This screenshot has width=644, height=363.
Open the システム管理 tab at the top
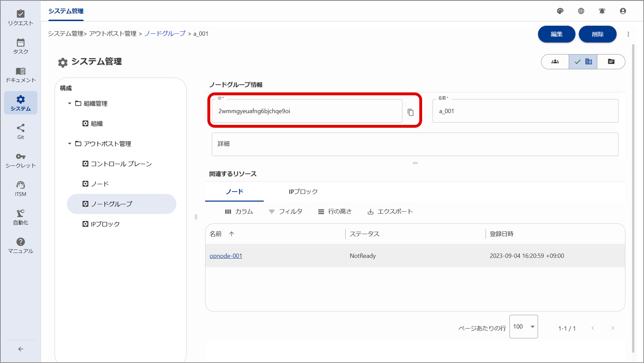tap(66, 12)
